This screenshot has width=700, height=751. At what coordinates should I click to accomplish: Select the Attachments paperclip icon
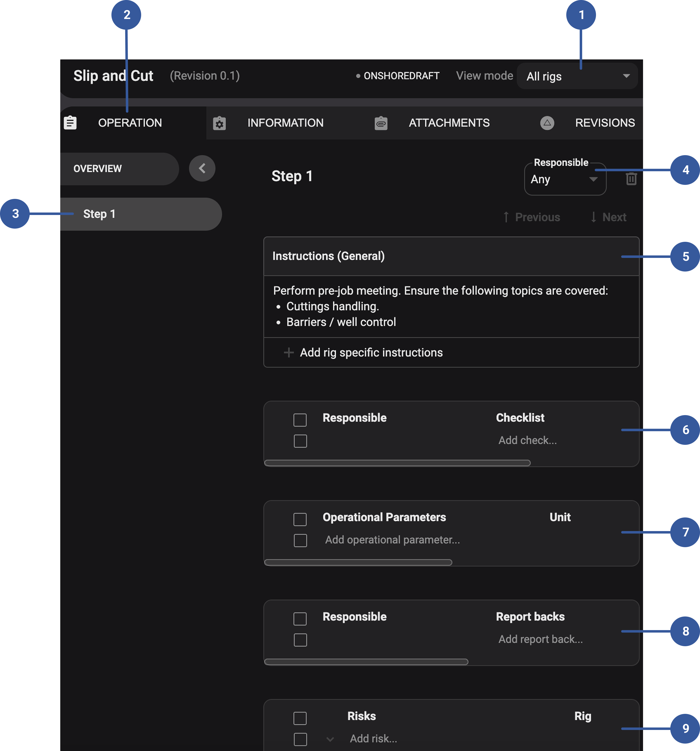pos(381,122)
